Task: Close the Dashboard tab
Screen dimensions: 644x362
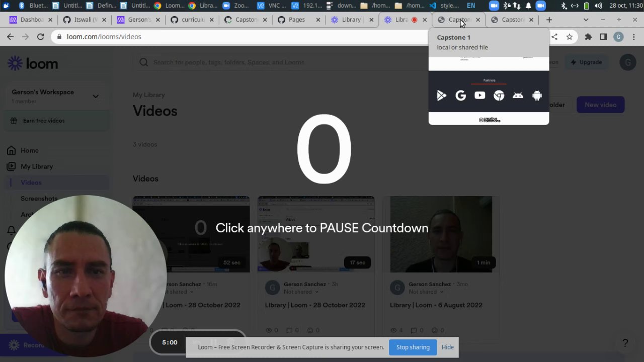Action: [x=51, y=20]
